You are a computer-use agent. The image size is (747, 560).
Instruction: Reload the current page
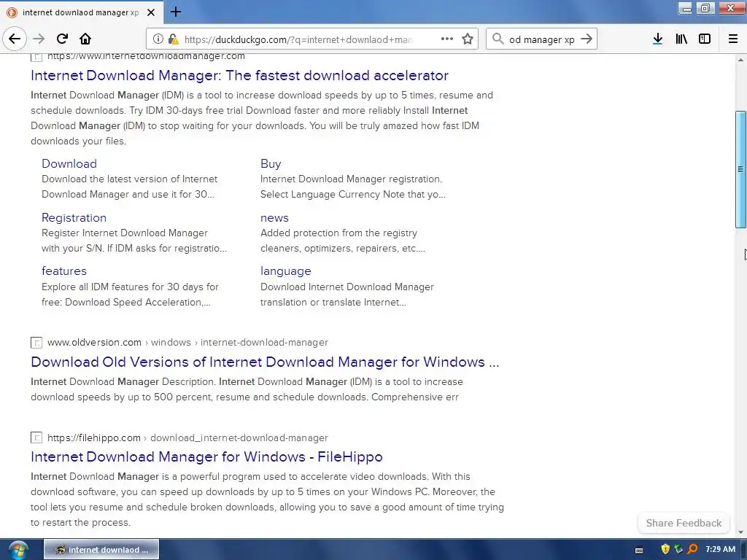(x=62, y=39)
